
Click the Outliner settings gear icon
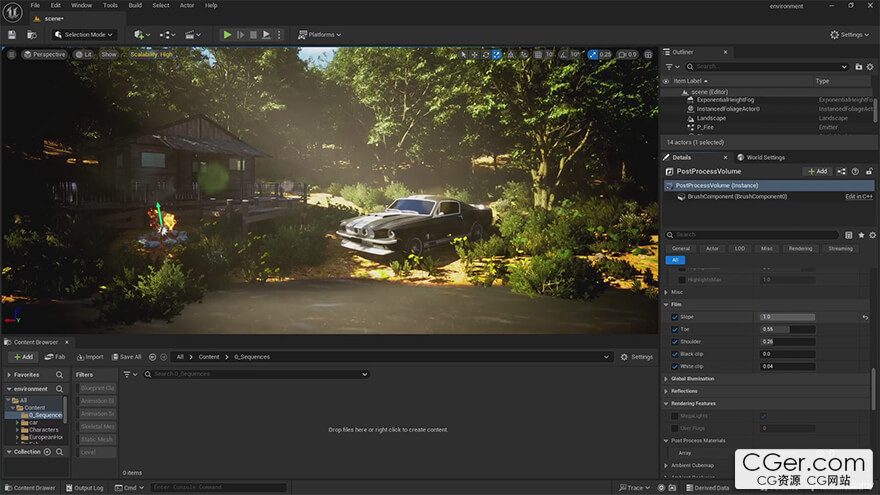point(870,66)
